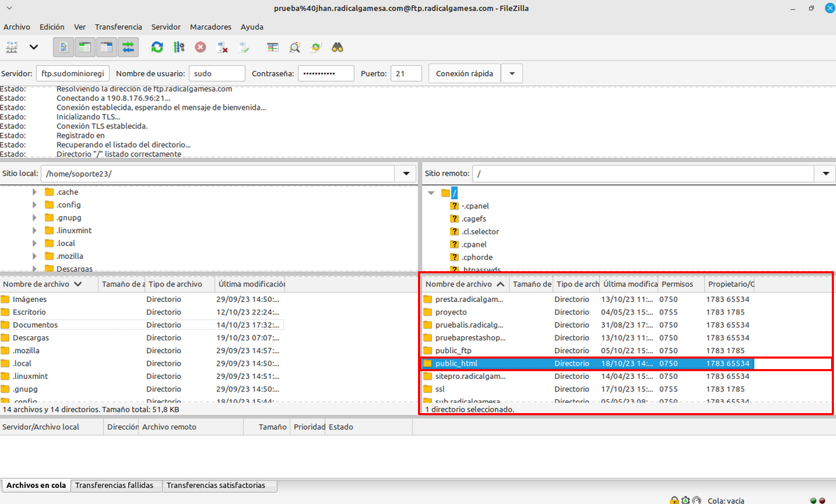Screen dimensions: 836x504
Task: Toggle the message log display
Action: click(64, 48)
